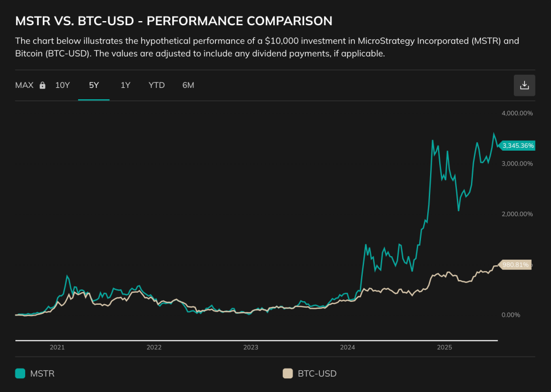The width and height of the screenshot is (551, 392).
Task: Click the 2024 x-axis label
Action: point(347,347)
